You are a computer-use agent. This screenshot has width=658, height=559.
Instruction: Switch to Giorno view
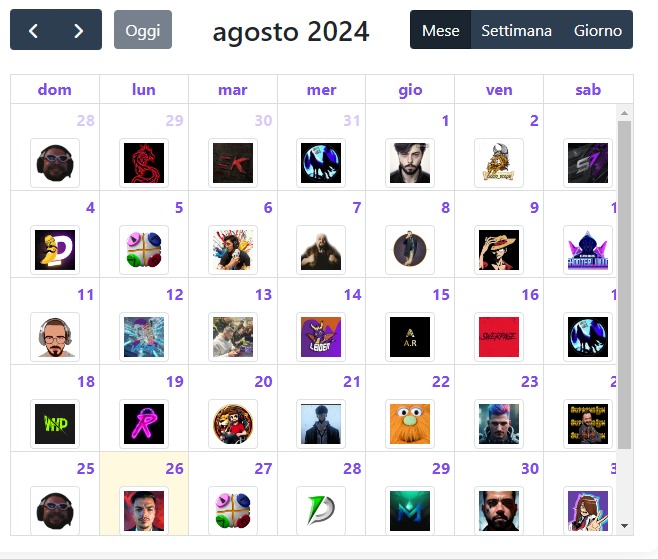coord(598,30)
